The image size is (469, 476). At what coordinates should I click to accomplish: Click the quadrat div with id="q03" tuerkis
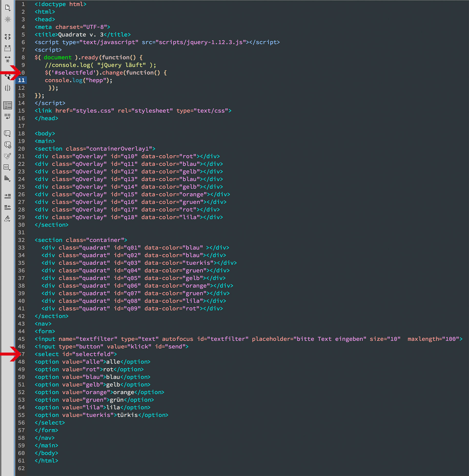point(139,263)
